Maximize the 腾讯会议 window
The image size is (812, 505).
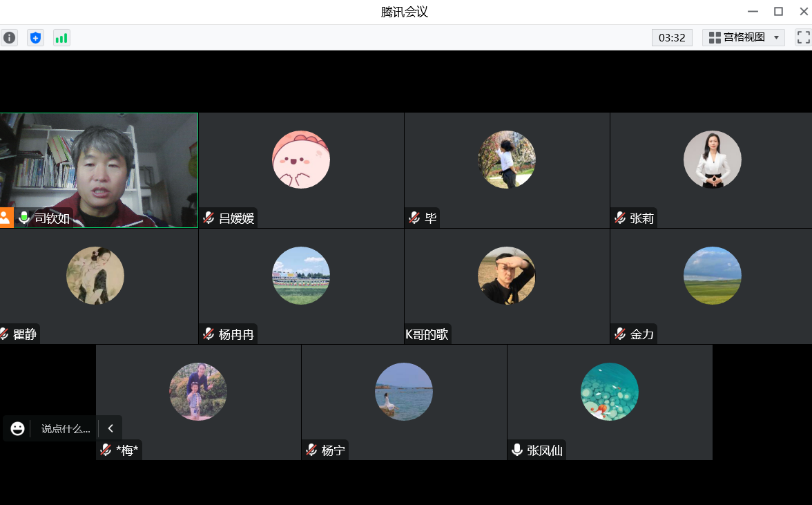pos(778,11)
